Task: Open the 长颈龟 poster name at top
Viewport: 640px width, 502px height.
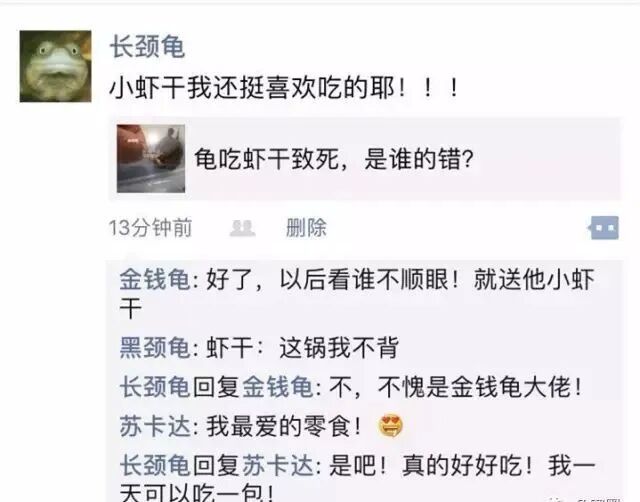Action: 147,47
